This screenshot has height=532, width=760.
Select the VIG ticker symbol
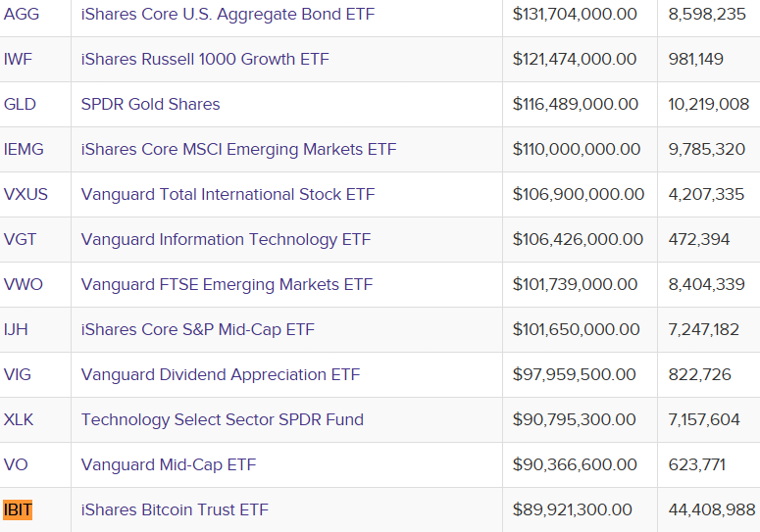tap(18, 375)
